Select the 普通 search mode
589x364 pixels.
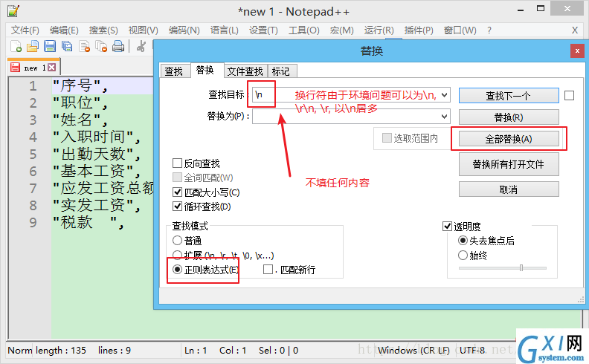(x=177, y=241)
